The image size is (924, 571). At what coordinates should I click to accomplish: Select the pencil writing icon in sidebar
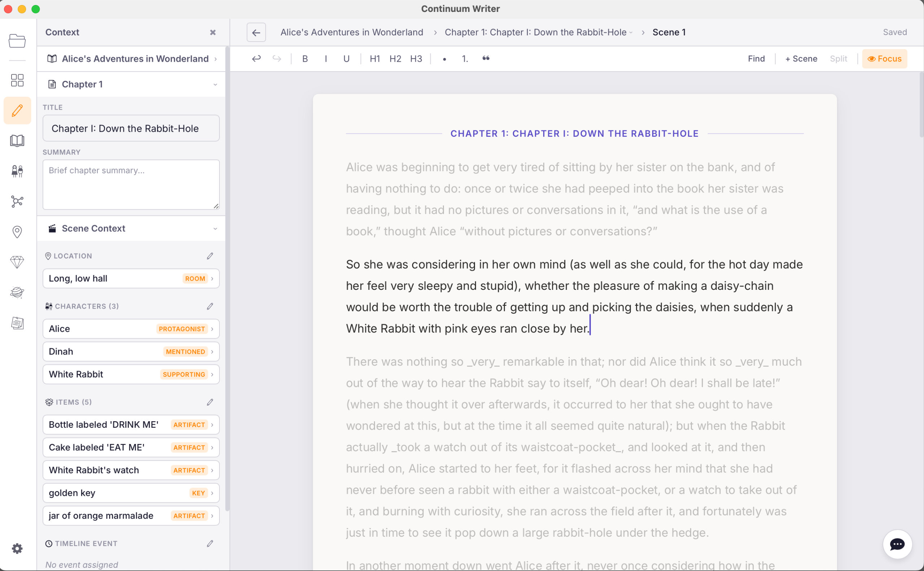17,111
